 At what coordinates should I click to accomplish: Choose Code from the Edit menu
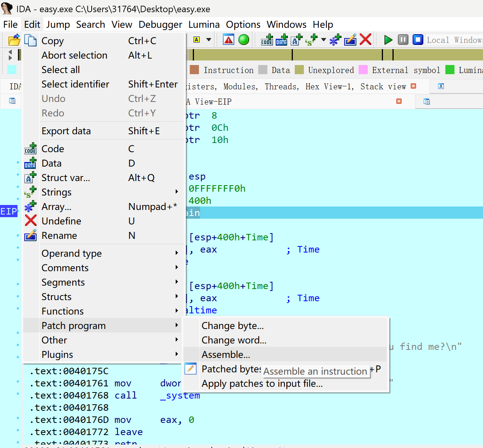pos(103,149)
